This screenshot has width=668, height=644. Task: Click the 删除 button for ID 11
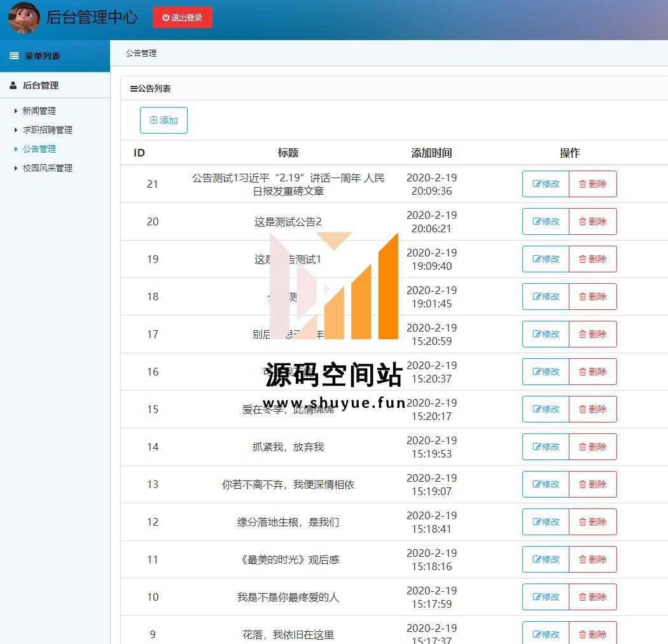(x=592, y=559)
